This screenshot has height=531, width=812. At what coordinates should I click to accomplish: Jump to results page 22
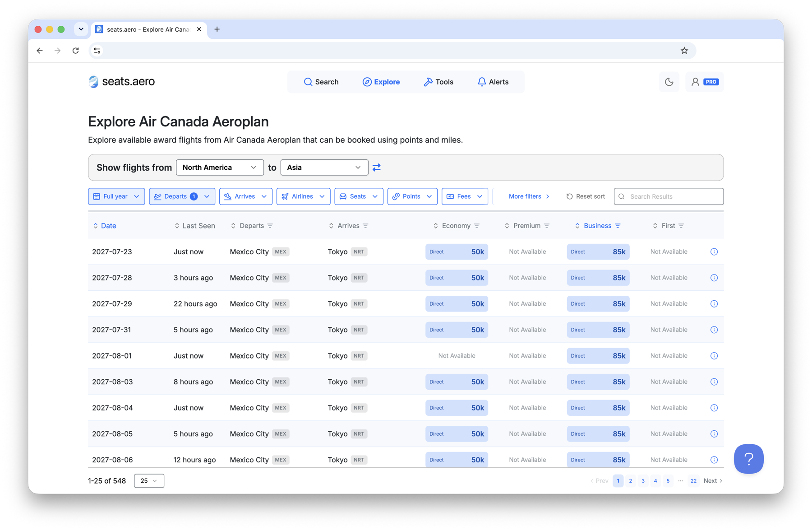coord(693,481)
